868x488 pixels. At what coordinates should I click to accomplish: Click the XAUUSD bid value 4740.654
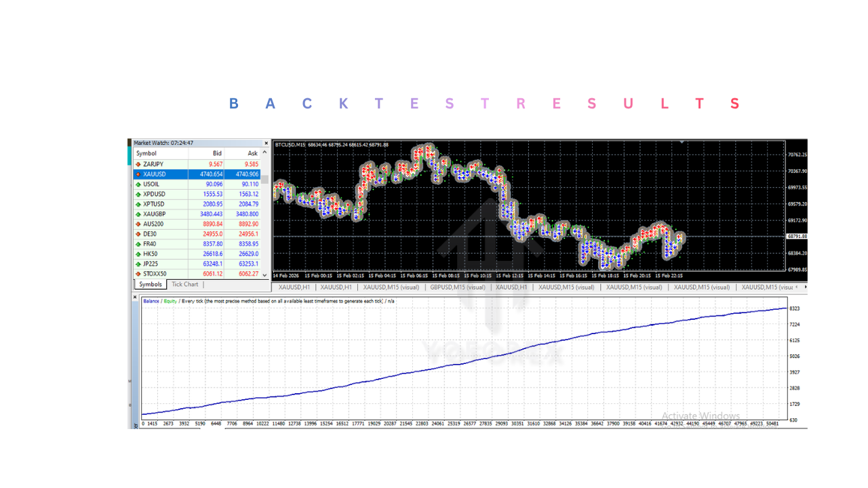point(211,174)
